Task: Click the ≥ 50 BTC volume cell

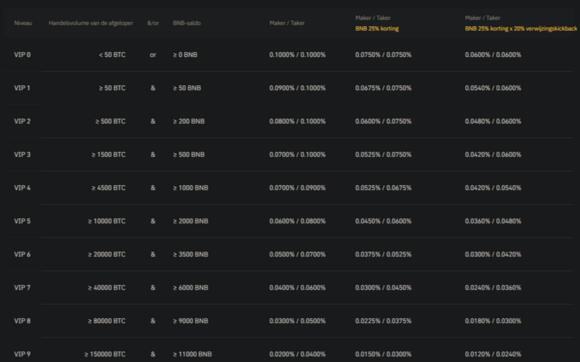Action: coord(112,88)
